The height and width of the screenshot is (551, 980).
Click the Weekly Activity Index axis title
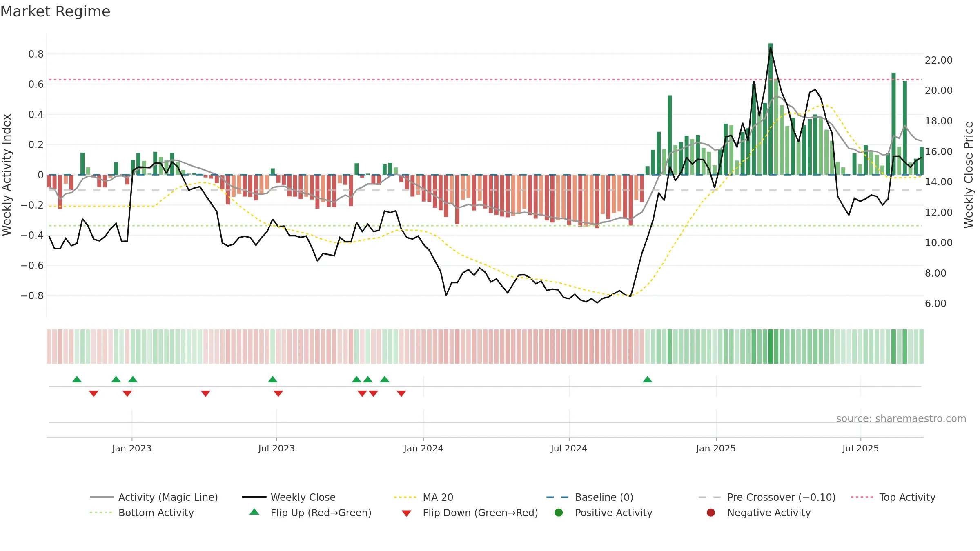click(7, 175)
